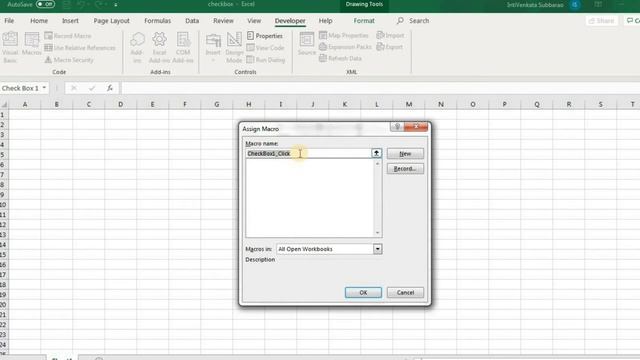Click Cancel in Assign Macro dialog
Screen dimensions: 640x360
[x=405, y=293]
